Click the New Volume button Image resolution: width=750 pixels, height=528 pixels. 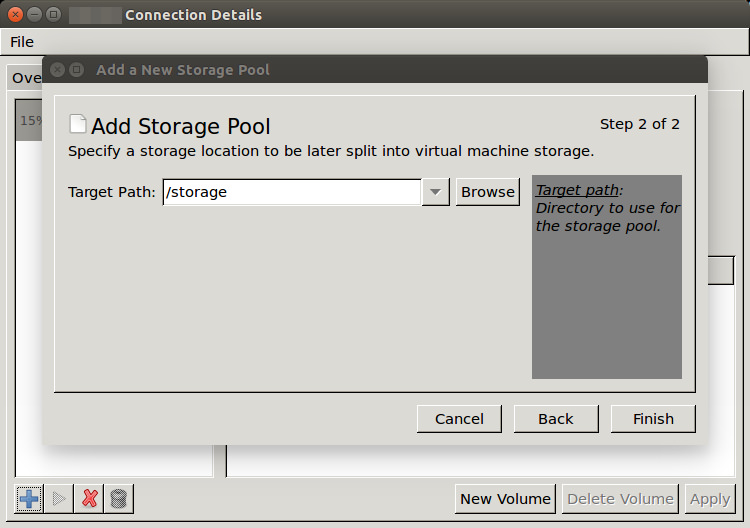click(505, 498)
